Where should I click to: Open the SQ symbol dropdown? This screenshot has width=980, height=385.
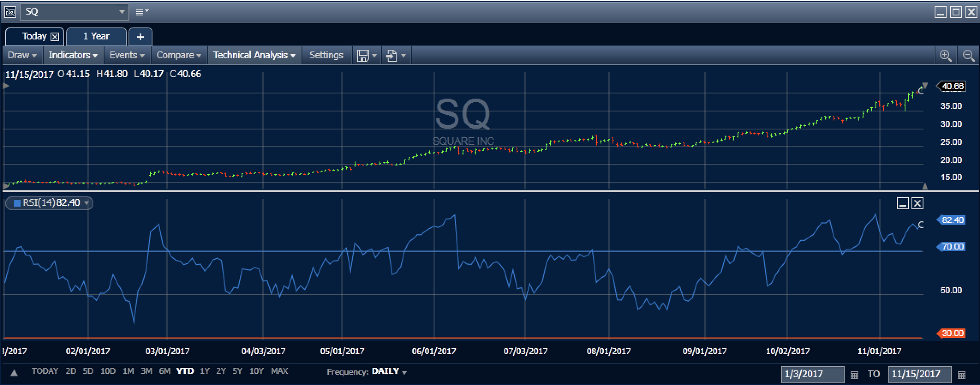[x=122, y=12]
